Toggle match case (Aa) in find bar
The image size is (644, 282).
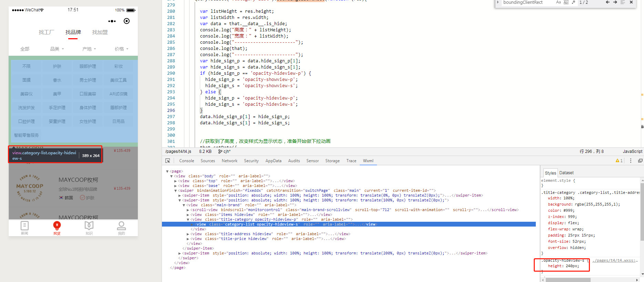click(558, 2)
